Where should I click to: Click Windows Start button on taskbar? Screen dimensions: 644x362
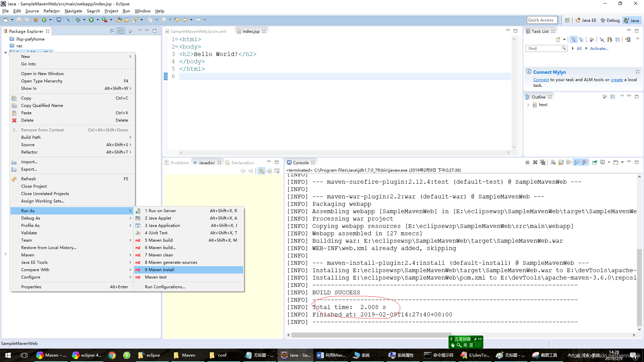(8, 355)
